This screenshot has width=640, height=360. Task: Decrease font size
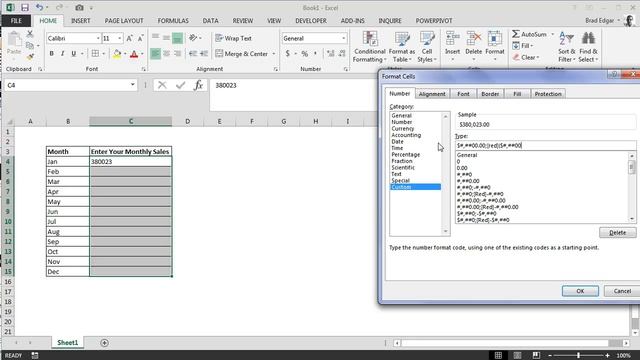coord(140,38)
